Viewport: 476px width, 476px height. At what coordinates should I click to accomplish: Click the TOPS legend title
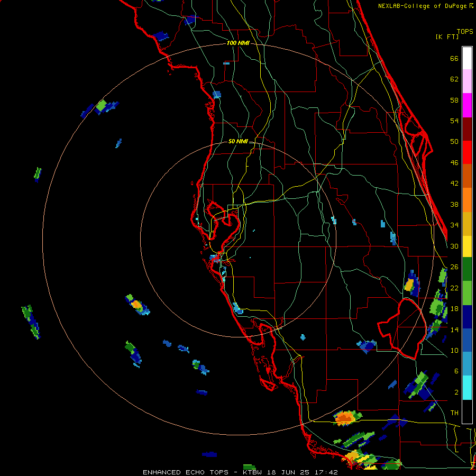(465, 31)
